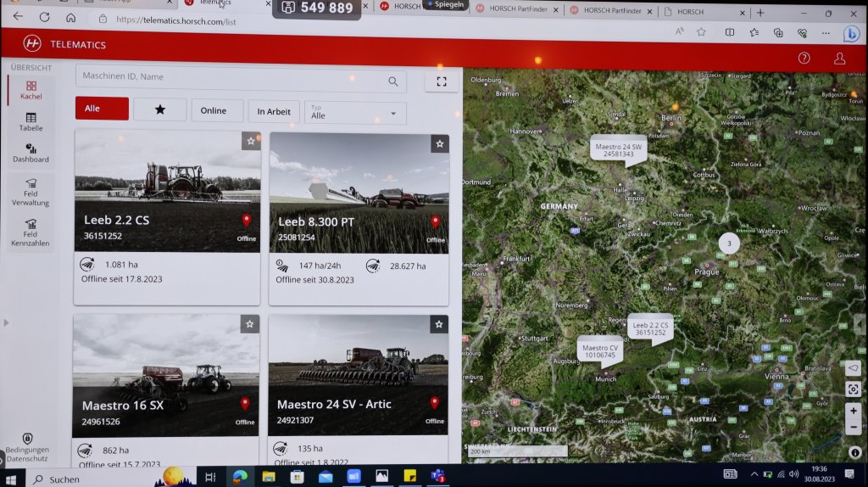Image resolution: width=868 pixels, height=487 pixels.
Task: Open the help question mark icon
Action: click(804, 58)
